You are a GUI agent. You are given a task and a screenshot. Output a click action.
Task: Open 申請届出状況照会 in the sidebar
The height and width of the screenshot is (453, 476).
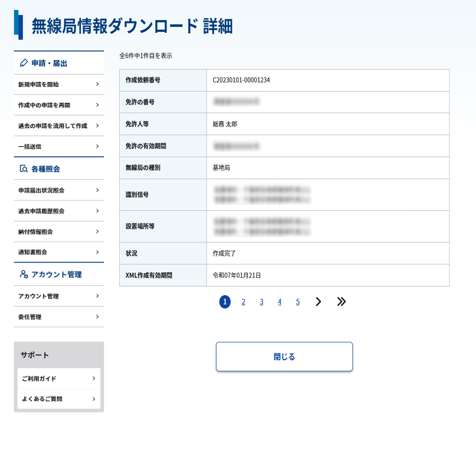click(x=59, y=190)
